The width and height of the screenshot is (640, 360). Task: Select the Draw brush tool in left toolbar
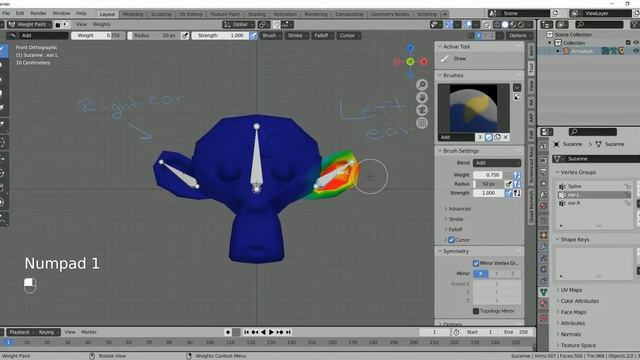coord(3,51)
